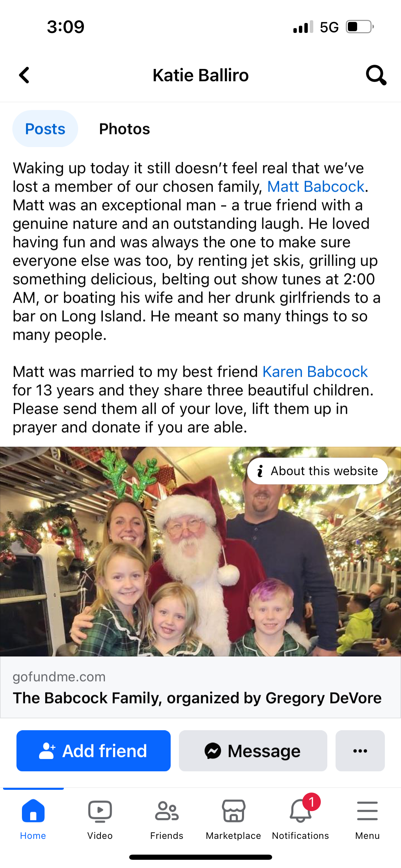Viewport: 401px width, 868px height.
Task: Tap the Katie Balliro profile title
Action: (x=200, y=75)
